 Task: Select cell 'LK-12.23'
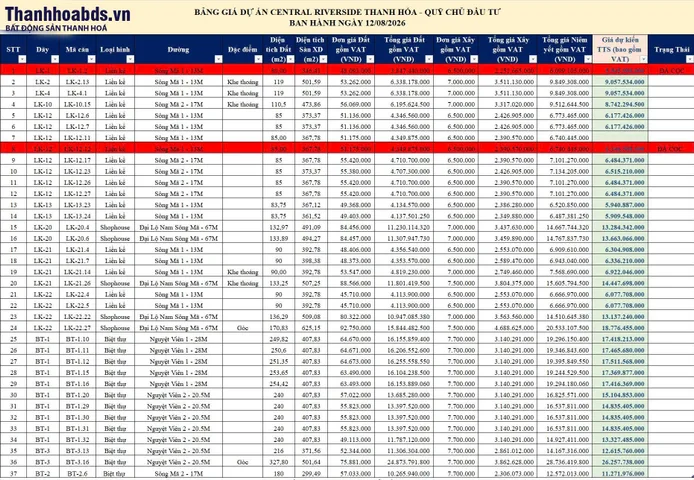pos(77,171)
